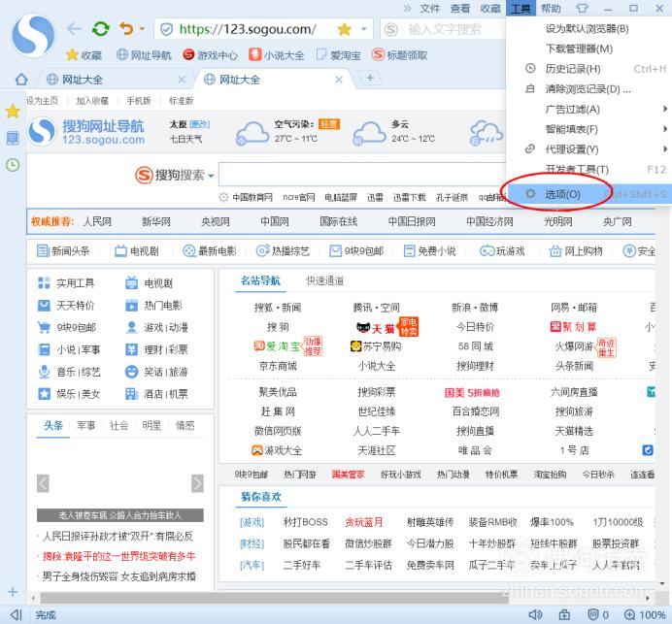The image size is (672, 624).
Task: Open 小说大全 bookmark
Action: point(277,54)
